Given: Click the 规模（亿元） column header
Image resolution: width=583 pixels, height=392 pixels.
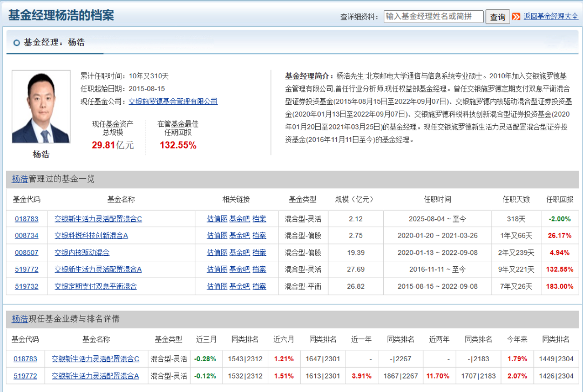Looking at the screenshot, I should (355, 199).
